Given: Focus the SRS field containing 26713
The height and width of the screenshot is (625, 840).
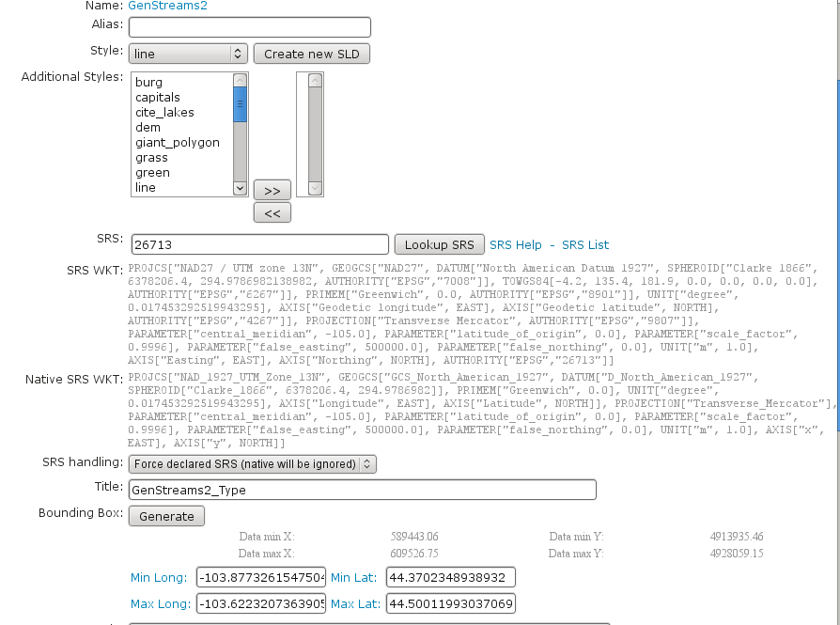Looking at the screenshot, I should (258, 244).
